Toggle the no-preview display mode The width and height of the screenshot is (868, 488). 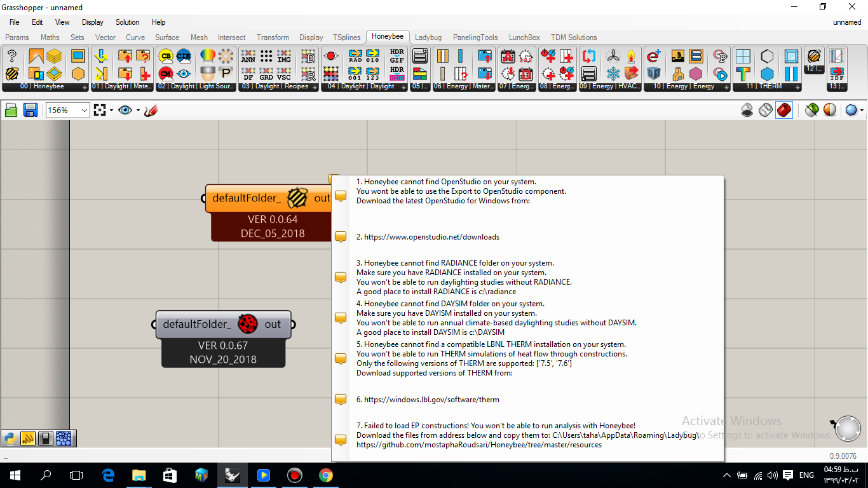[x=748, y=111]
